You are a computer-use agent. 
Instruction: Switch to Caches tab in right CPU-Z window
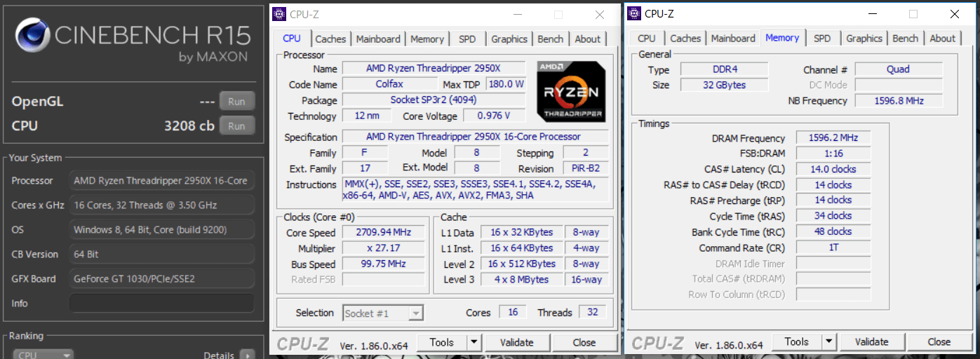click(x=685, y=39)
